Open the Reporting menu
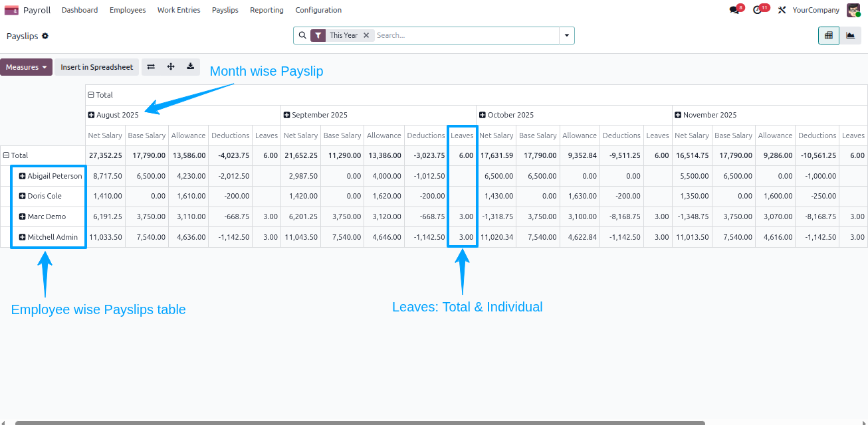The width and height of the screenshot is (868, 425). coord(267,10)
